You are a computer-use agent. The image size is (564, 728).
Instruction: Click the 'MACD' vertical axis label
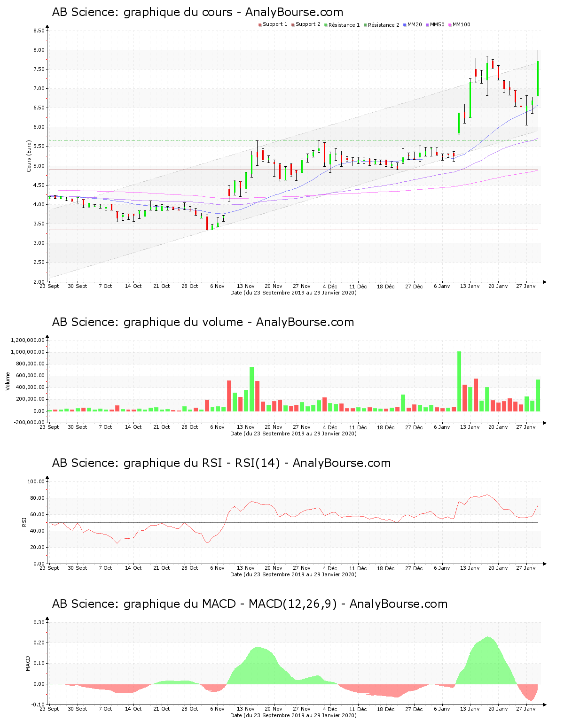pos(28,663)
